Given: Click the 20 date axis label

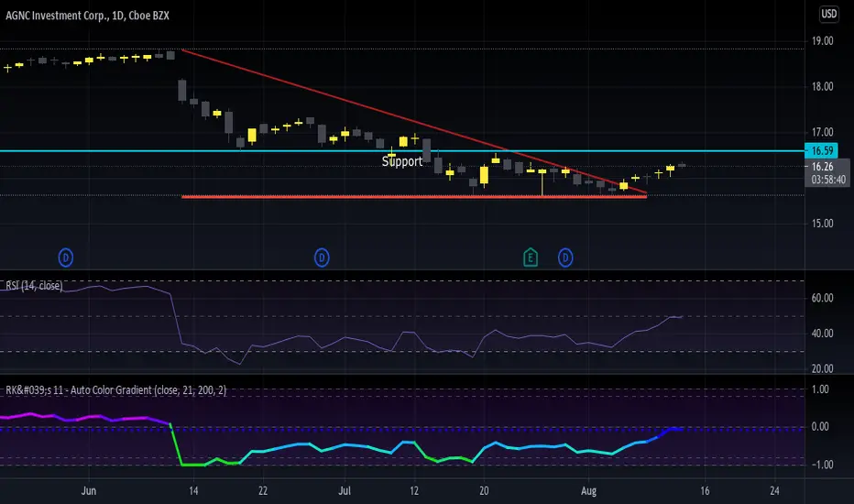Looking at the screenshot, I should click(484, 491).
